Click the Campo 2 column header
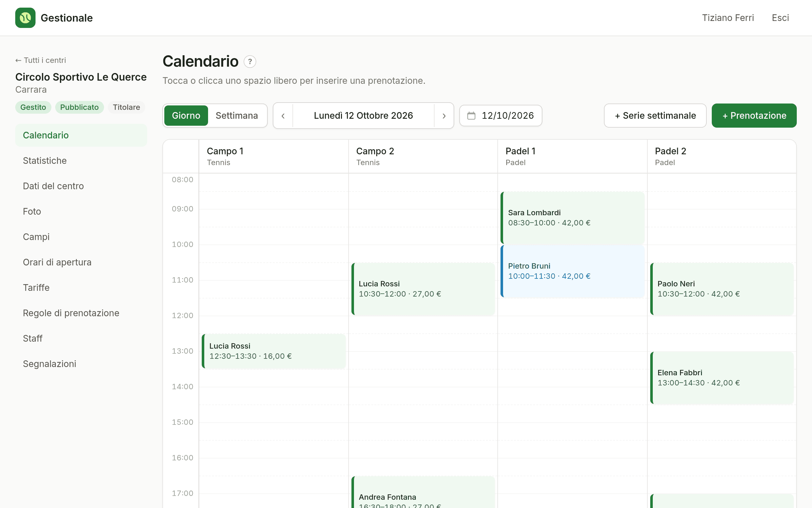 click(x=423, y=157)
